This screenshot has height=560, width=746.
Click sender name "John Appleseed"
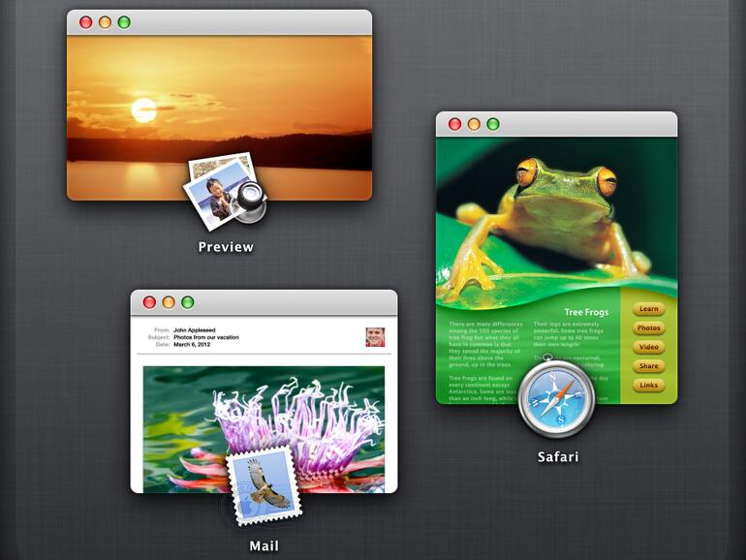[195, 329]
